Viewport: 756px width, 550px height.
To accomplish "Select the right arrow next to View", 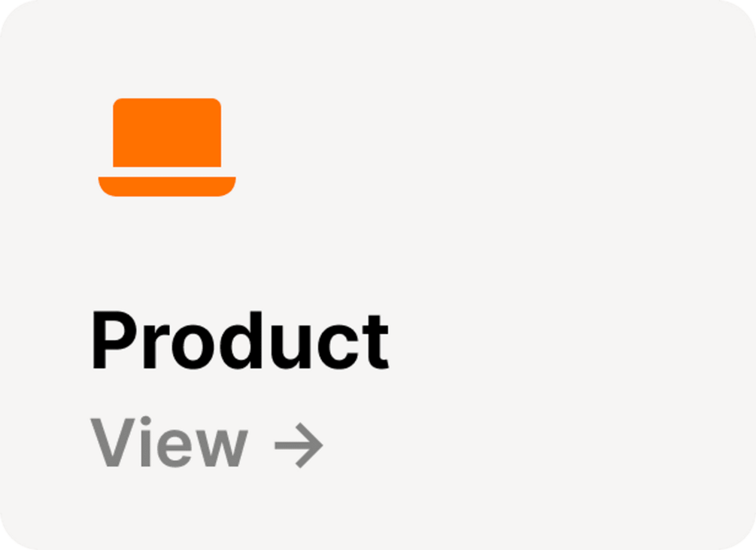I will click(299, 445).
